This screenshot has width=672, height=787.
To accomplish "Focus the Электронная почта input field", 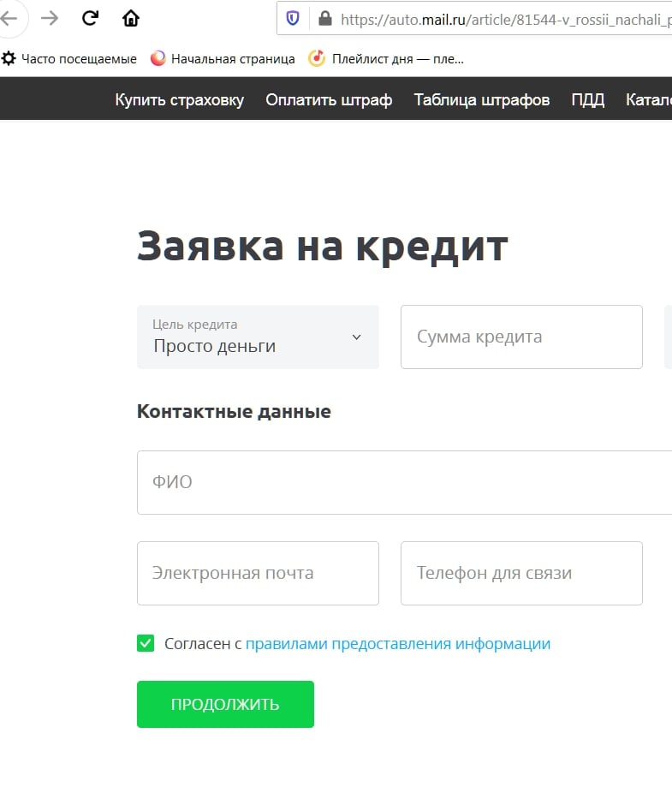I will pos(258,573).
